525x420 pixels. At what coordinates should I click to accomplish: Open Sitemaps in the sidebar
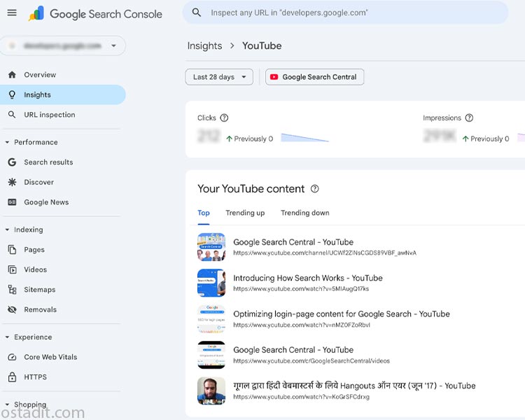[62, 289]
